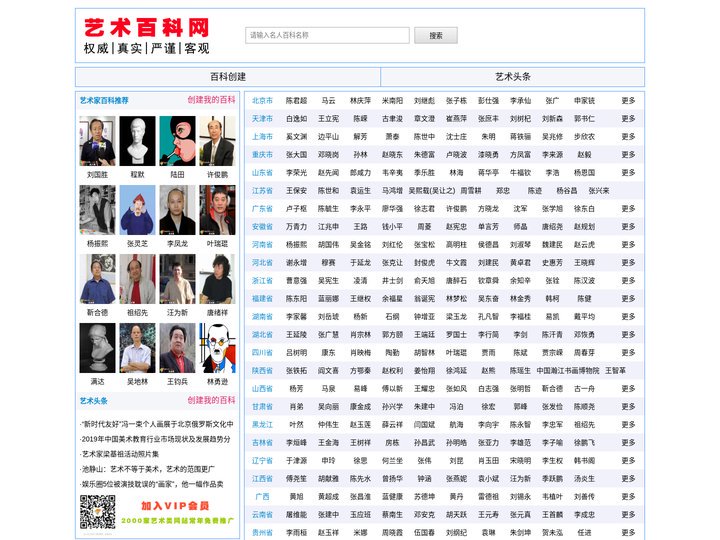Open 靳合德's blue-shirt portrait thumbnail

coord(97,279)
